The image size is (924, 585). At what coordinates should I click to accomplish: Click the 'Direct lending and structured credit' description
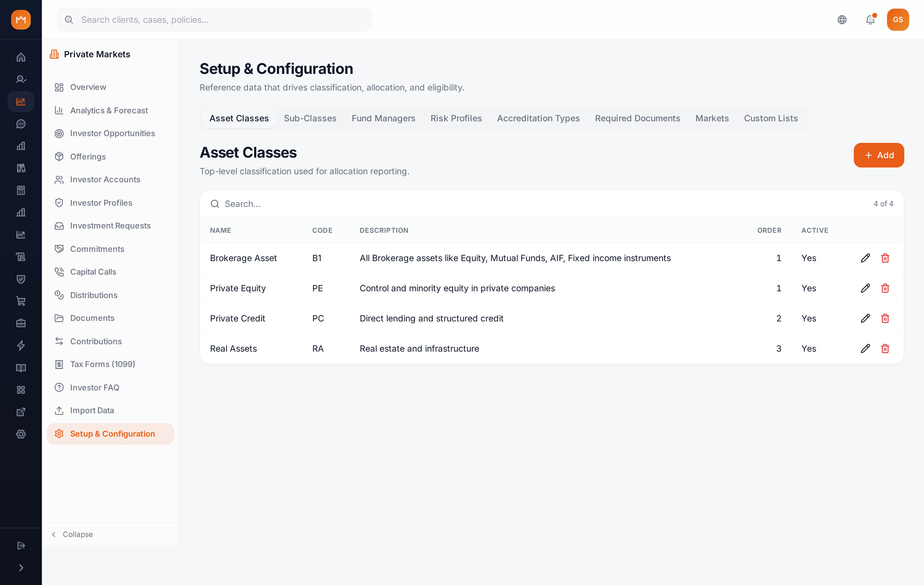point(431,318)
